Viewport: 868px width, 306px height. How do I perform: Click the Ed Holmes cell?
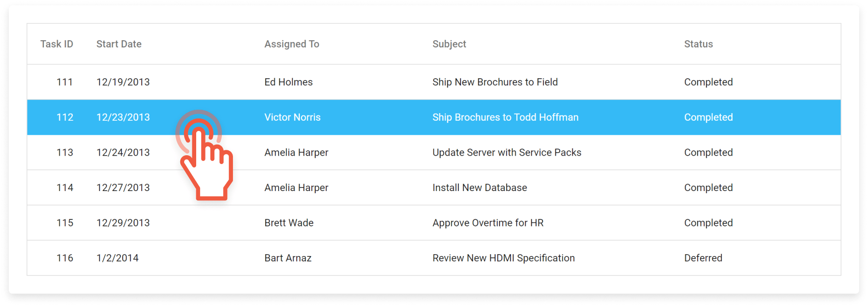click(x=288, y=82)
